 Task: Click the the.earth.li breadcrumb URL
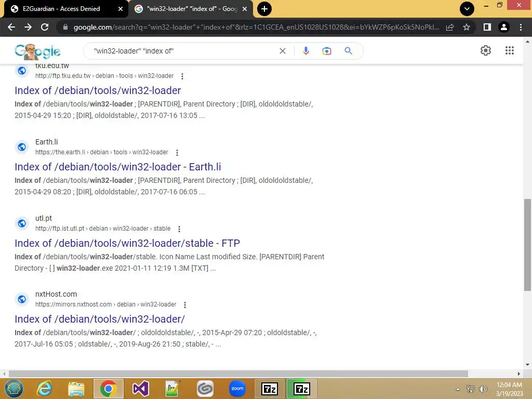101,152
